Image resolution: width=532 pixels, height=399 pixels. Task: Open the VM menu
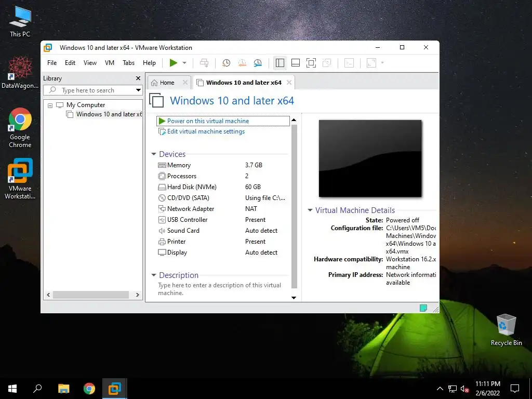110,63
